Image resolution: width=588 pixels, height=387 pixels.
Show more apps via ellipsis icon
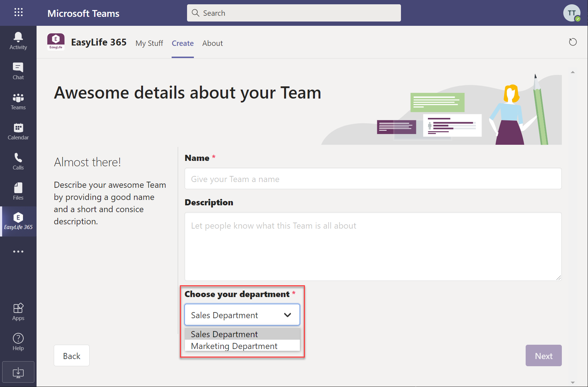coord(18,252)
